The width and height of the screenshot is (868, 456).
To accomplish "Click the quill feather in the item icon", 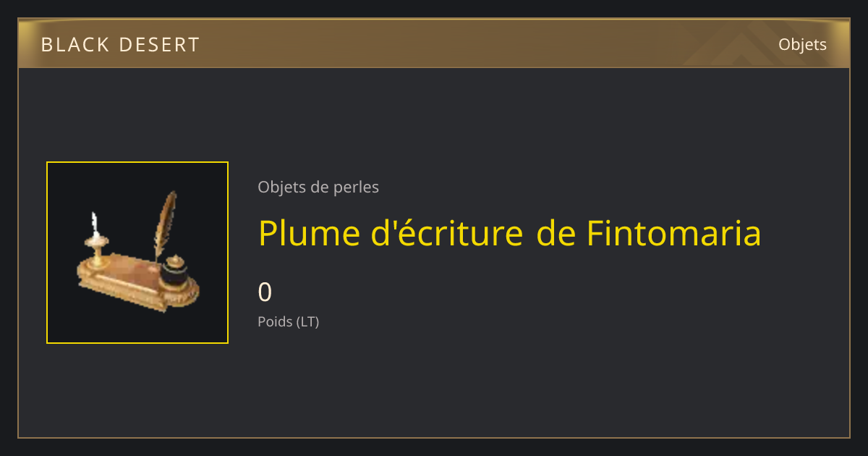I will click(165, 223).
